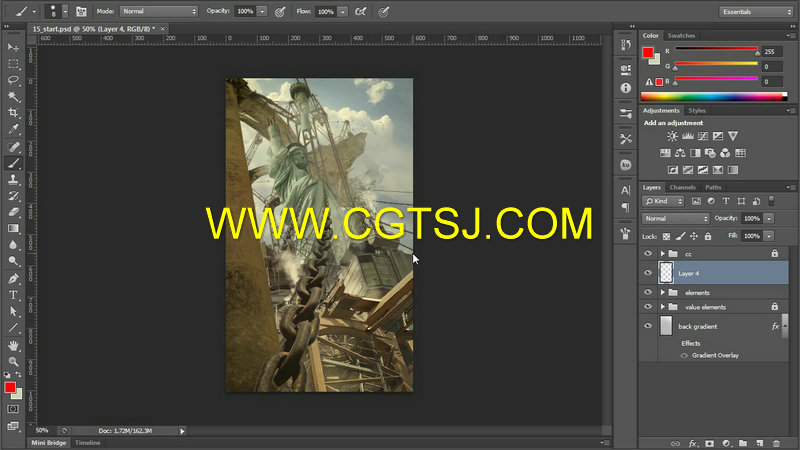
Task: Select the Eraser tool
Action: [x=13, y=212]
